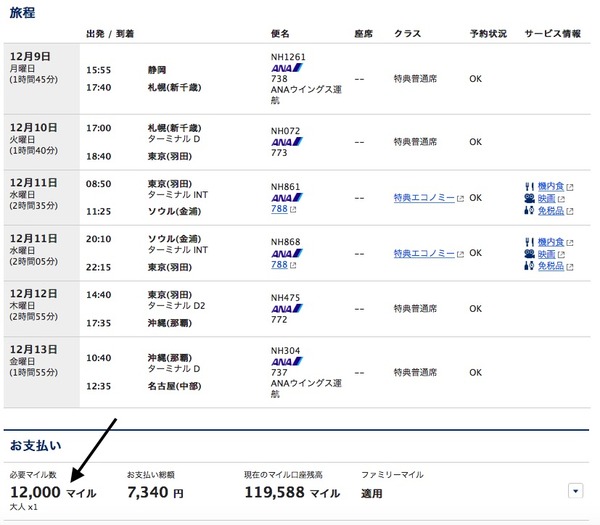Click external-link icon beside 特典エコノミー for NH861
Viewport: 600px width, 525px height.
click(460, 199)
